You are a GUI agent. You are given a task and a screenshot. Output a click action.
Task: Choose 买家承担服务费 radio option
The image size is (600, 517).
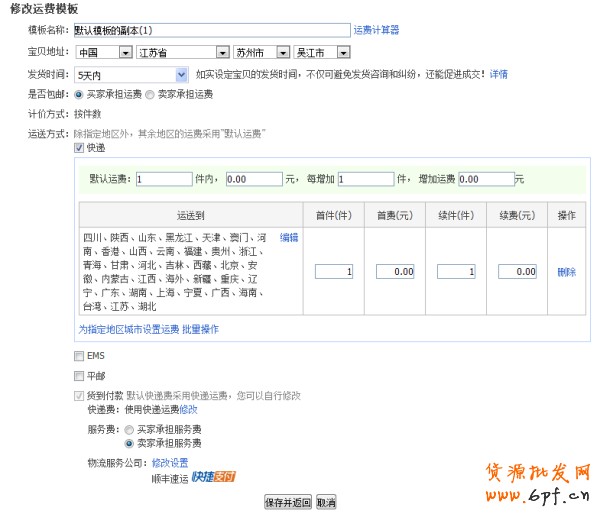tap(129, 429)
